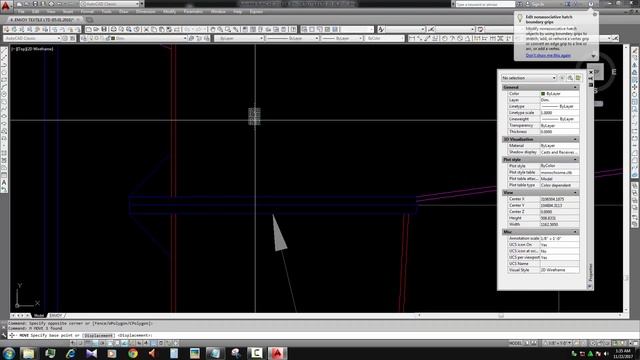This screenshot has width=640, height=360.
Task: Click the Layer Previous icon
Action: coord(199,38)
